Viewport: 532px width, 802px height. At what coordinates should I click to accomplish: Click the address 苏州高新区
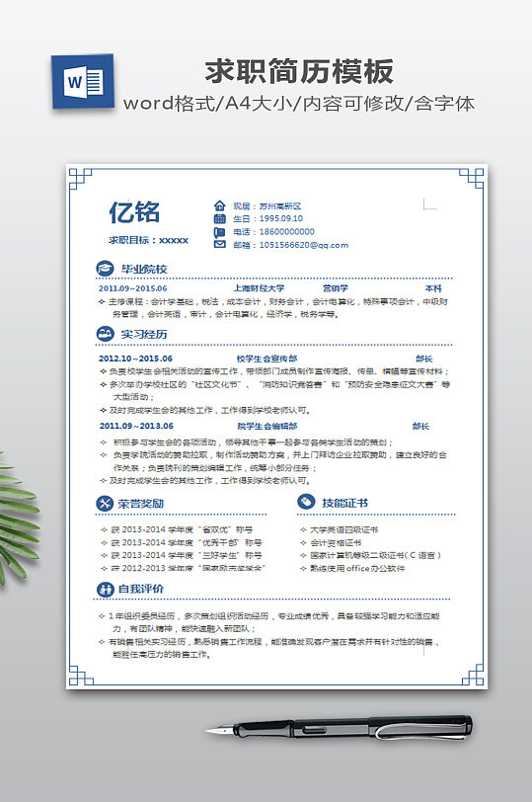coord(280,206)
